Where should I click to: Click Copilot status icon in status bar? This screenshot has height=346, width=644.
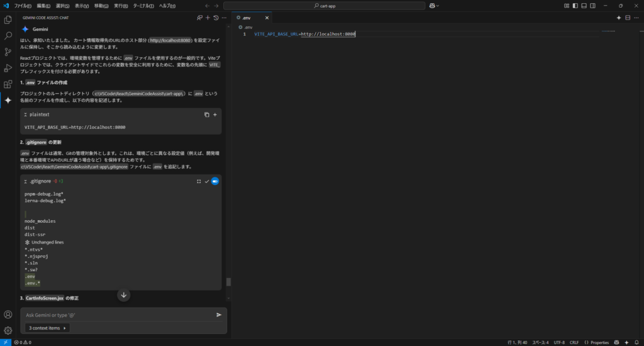(x=616, y=342)
